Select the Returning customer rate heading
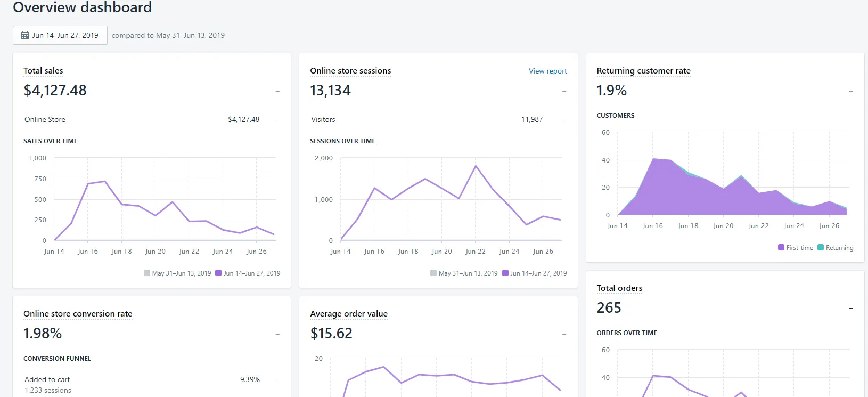The width and height of the screenshot is (868, 397). pyautogui.click(x=643, y=71)
